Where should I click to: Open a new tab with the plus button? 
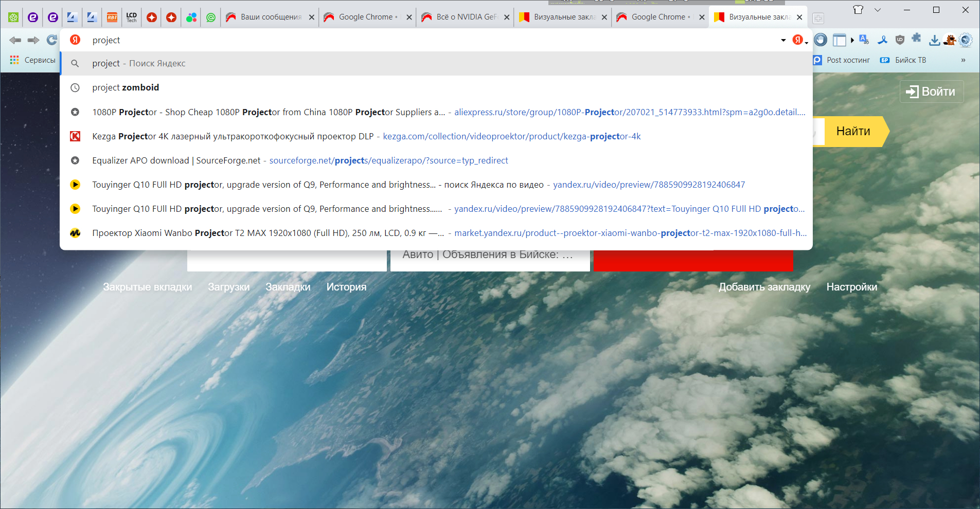[818, 19]
